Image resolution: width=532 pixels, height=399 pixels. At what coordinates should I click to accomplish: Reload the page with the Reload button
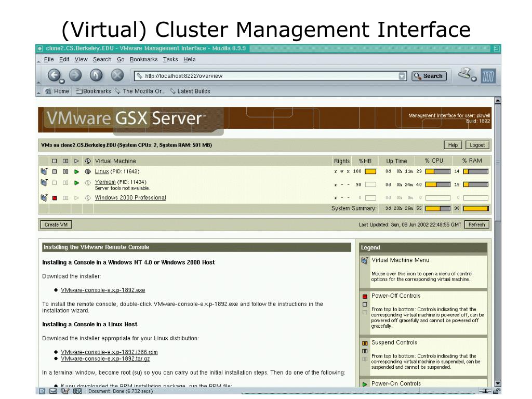pyautogui.click(x=96, y=75)
